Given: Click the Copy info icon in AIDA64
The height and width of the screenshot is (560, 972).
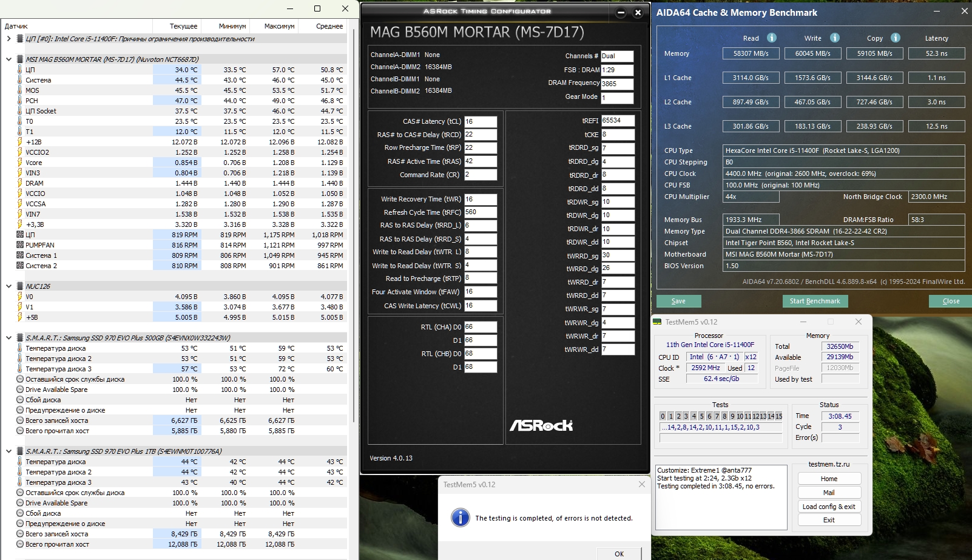Looking at the screenshot, I should (x=896, y=38).
